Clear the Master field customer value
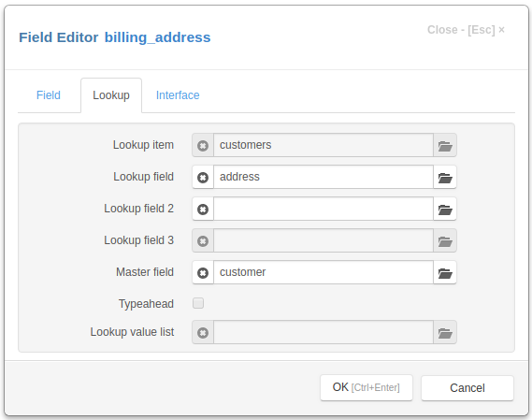Viewport: 532px width, 420px height. 203,272
